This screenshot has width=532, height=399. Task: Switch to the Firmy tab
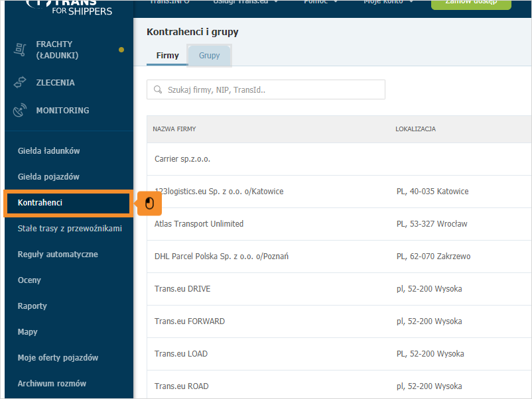(167, 55)
